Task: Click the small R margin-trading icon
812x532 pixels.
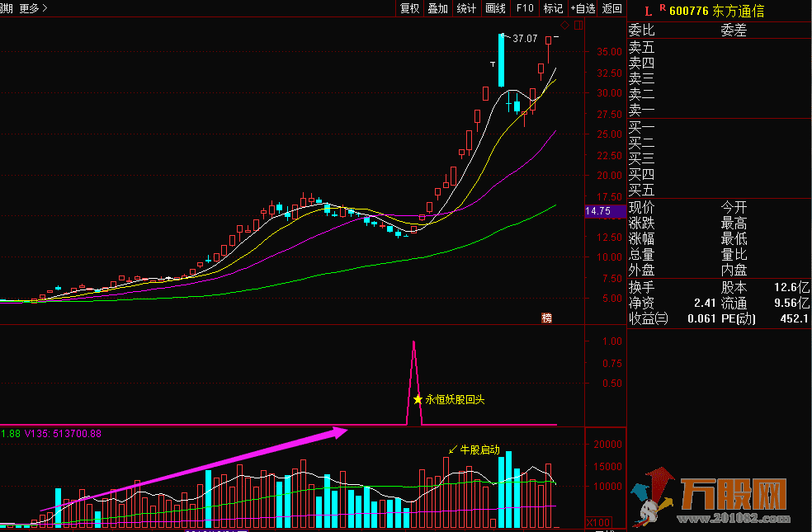Action: coord(662,8)
